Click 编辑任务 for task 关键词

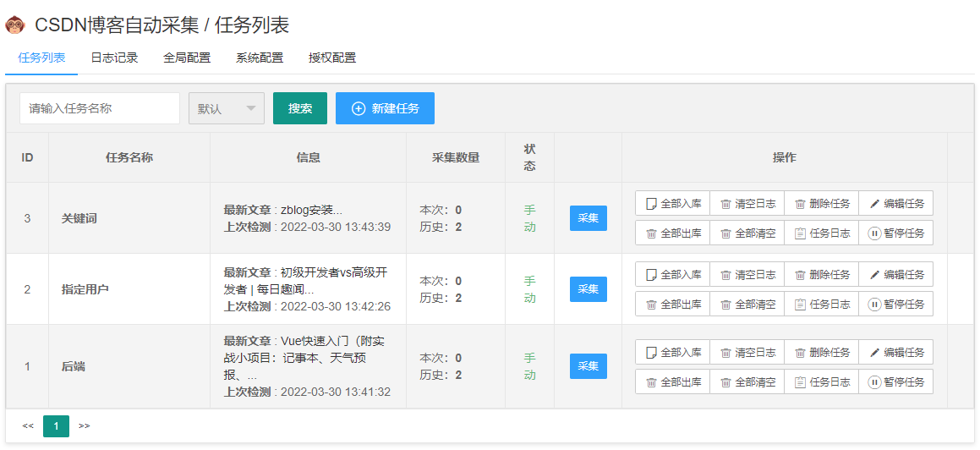895,203
